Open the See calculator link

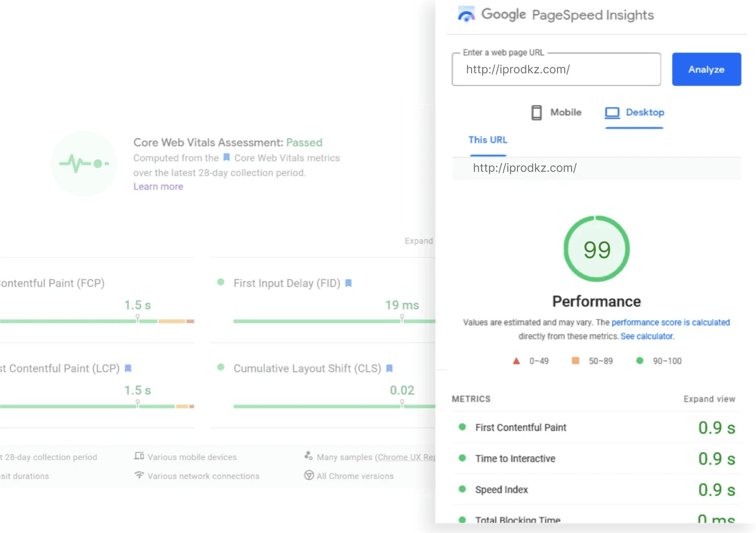point(647,336)
